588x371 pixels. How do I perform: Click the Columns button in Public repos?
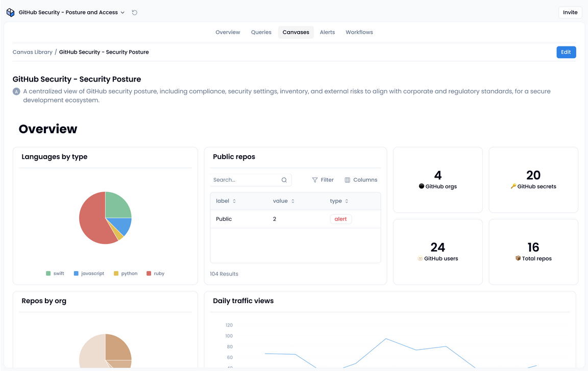pos(361,180)
